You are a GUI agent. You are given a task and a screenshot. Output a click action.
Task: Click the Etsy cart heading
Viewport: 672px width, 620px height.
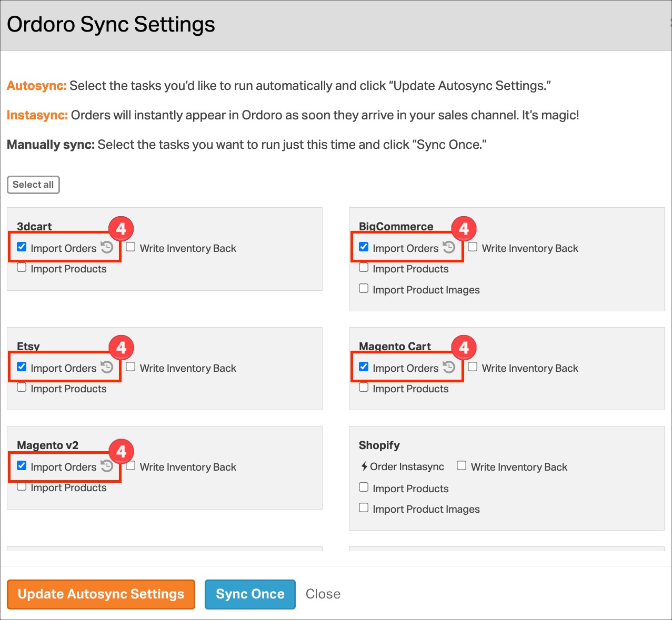[x=28, y=347]
